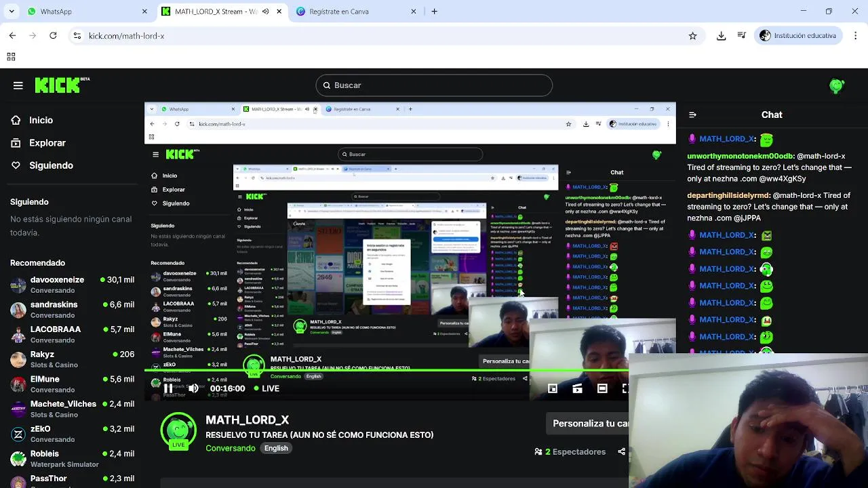Open Robleis channel avatar
Image resolution: width=868 pixels, height=488 pixels.
point(18,459)
